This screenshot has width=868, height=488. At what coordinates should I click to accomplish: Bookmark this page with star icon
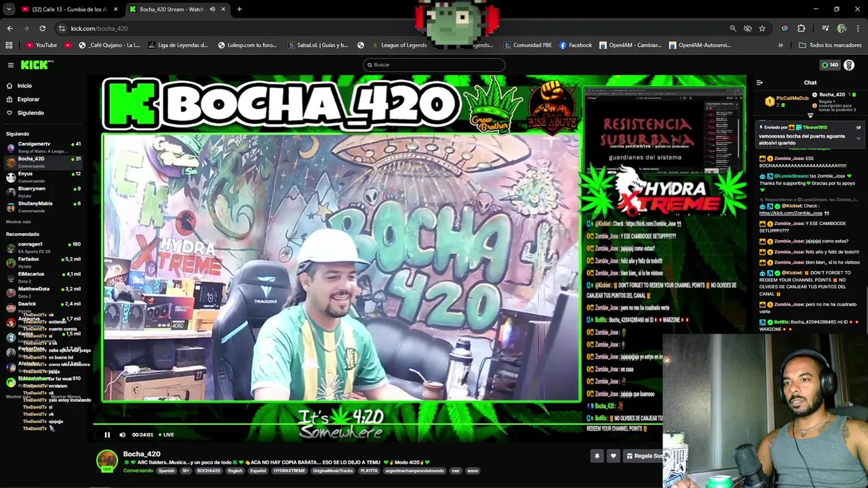[x=762, y=28]
